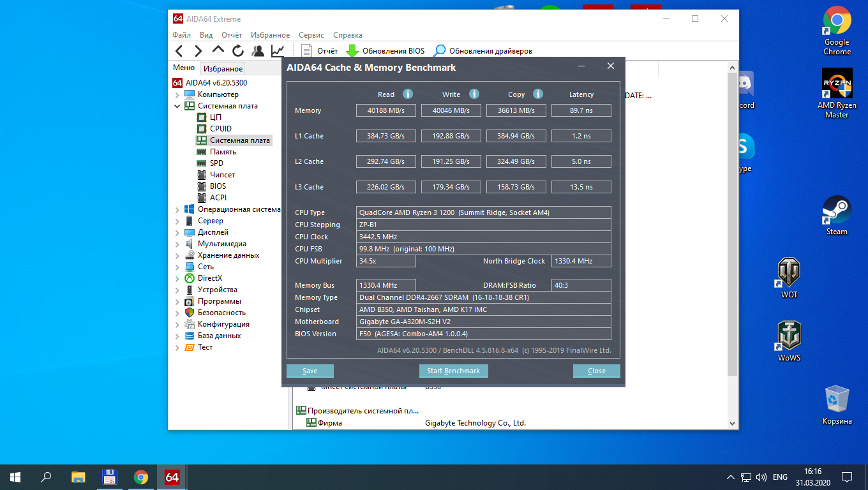Open the Файл menu
868x490 pixels.
click(181, 35)
